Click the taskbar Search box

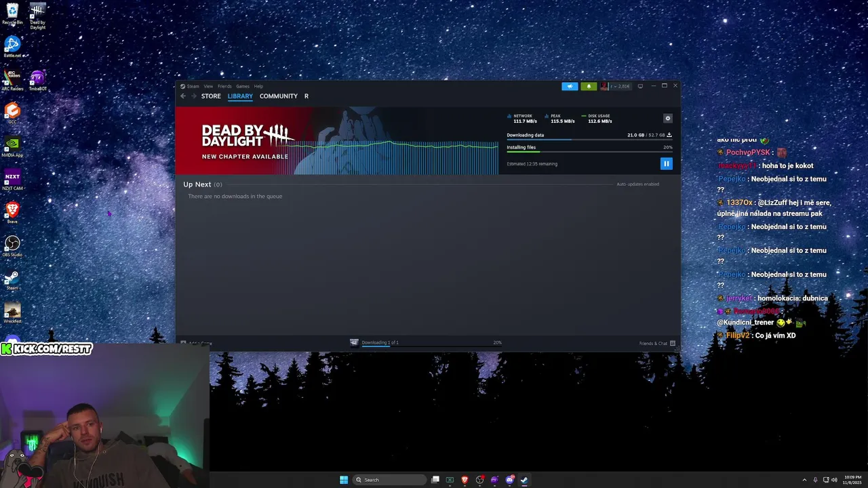[390, 480]
